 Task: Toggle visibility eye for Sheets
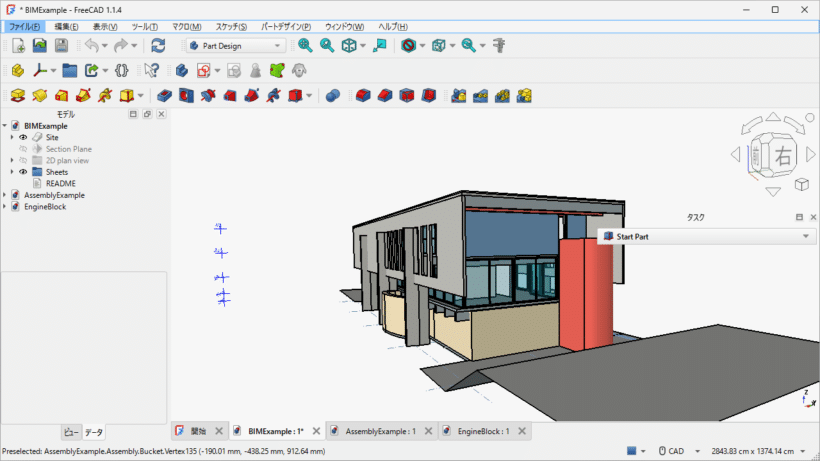coord(23,172)
